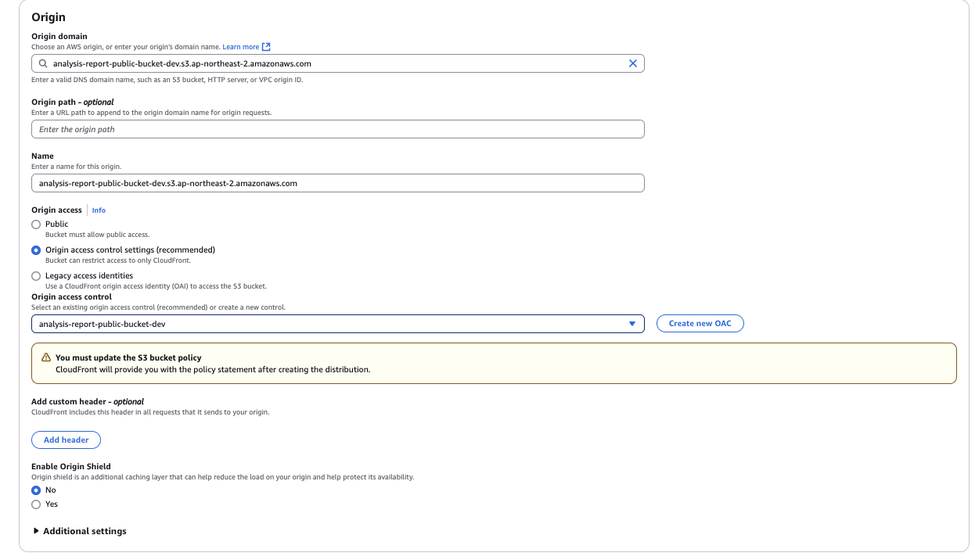
Task: Click 'Bucket must allow public access.' description
Action: [97, 235]
